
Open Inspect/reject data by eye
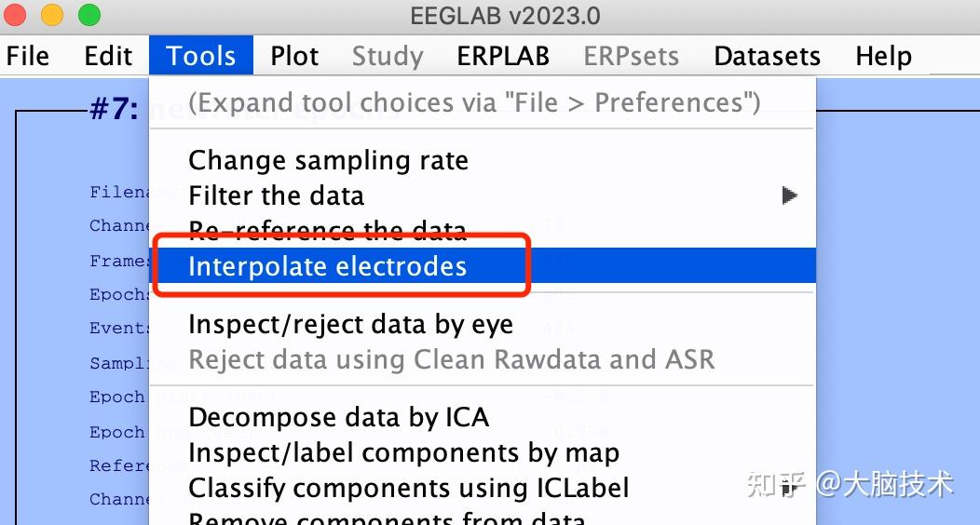click(350, 324)
